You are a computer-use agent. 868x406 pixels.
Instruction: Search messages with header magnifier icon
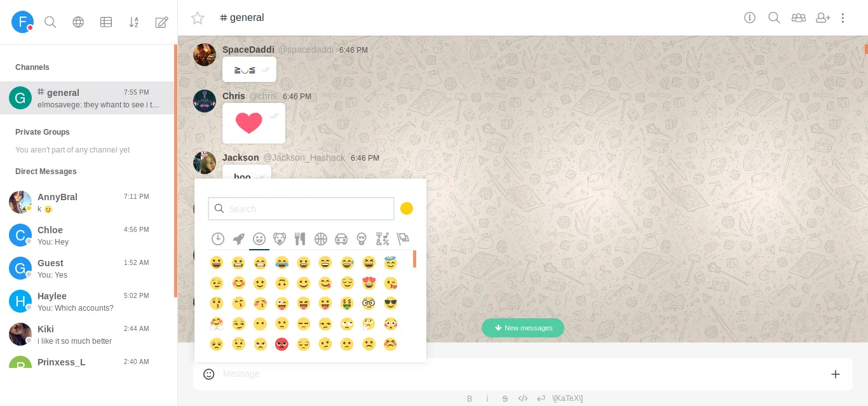click(774, 18)
